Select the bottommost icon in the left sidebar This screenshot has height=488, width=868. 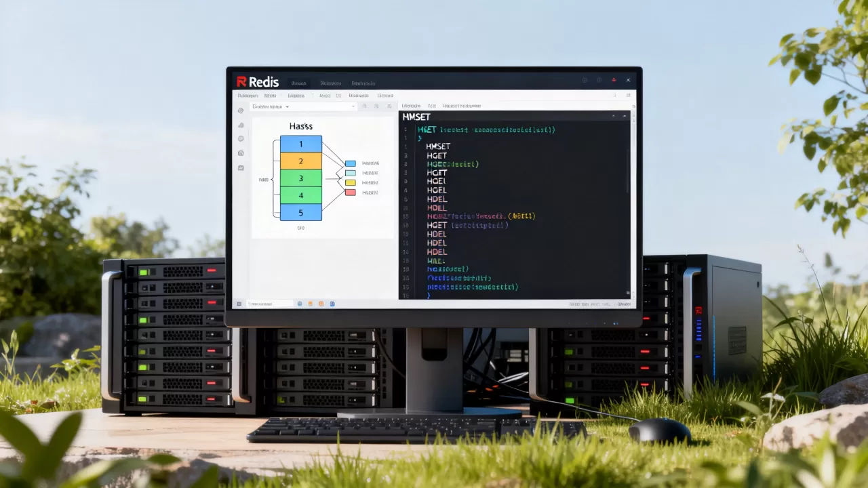[x=241, y=167]
